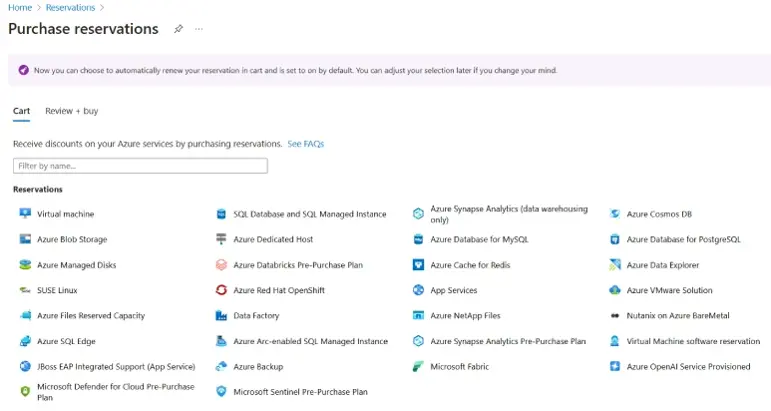This screenshot has width=771, height=411.
Task: Select the Azure Managed Disks label
Action: [x=77, y=265]
